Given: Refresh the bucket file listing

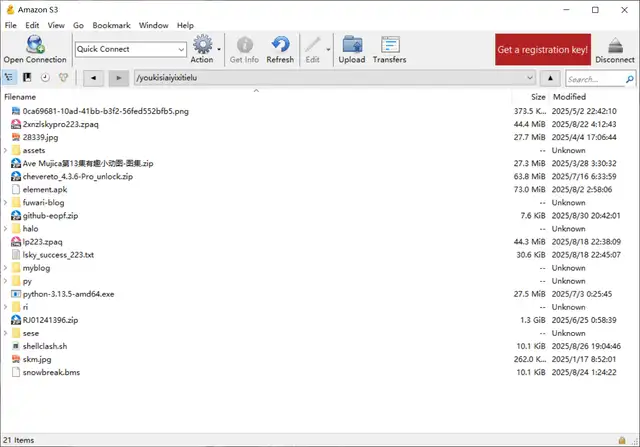Looking at the screenshot, I should click(280, 48).
